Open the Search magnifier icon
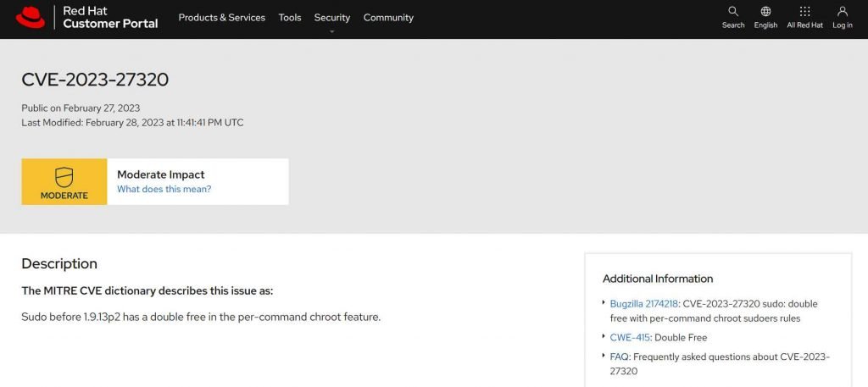868x387 pixels. pos(733,12)
